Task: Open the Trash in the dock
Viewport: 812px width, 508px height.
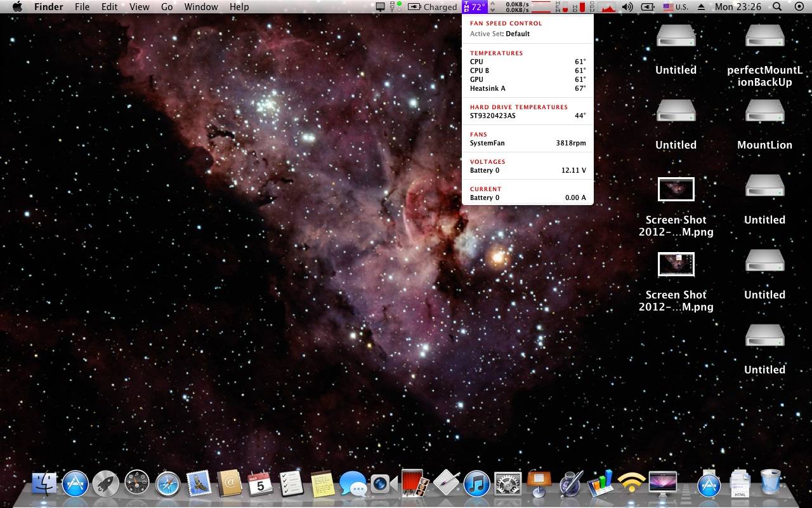Action: pyautogui.click(x=770, y=483)
